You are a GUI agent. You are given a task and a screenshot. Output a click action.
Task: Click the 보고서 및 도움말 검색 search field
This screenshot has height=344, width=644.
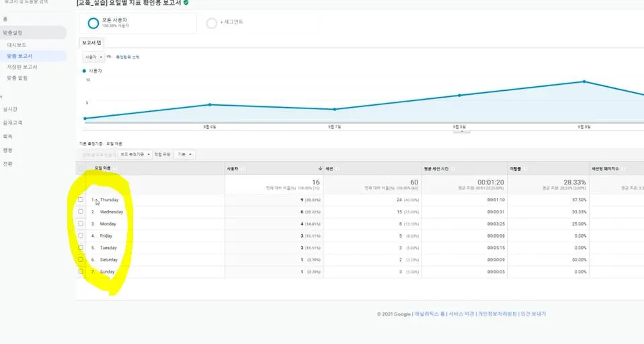click(x=26, y=2)
